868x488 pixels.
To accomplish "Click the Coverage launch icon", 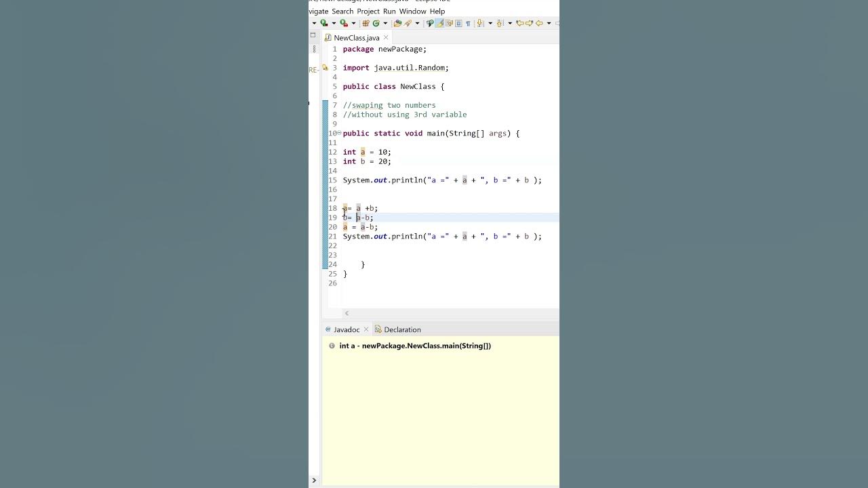I will (344, 23).
